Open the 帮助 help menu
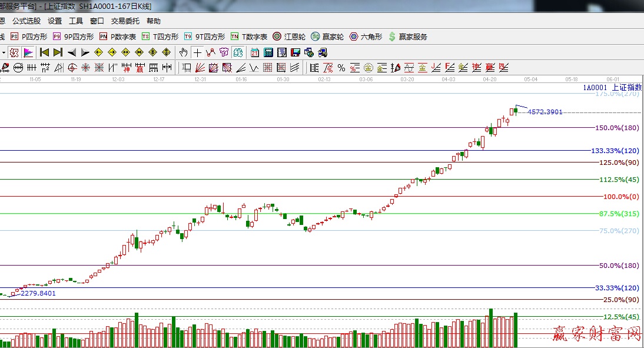This screenshot has width=644, height=348. pos(153,21)
